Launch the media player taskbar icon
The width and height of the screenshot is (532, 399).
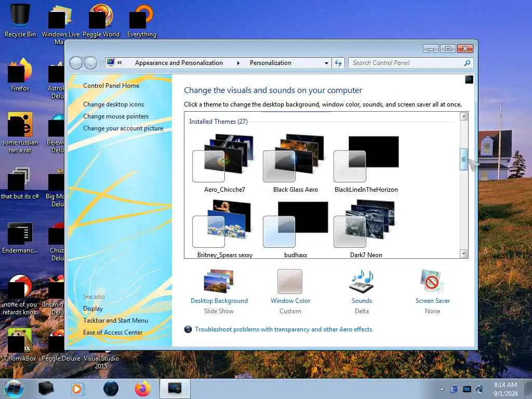coord(77,389)
